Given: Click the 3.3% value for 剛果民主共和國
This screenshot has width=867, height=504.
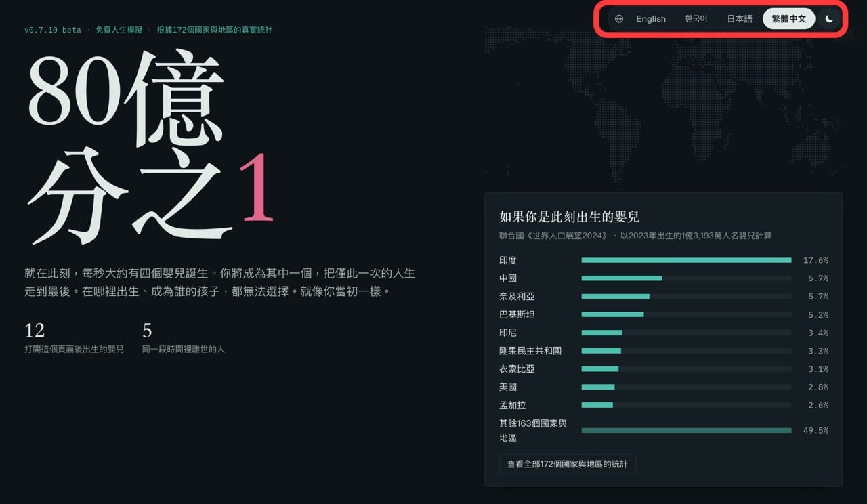Looking at the screenshot, I should 818,351.
